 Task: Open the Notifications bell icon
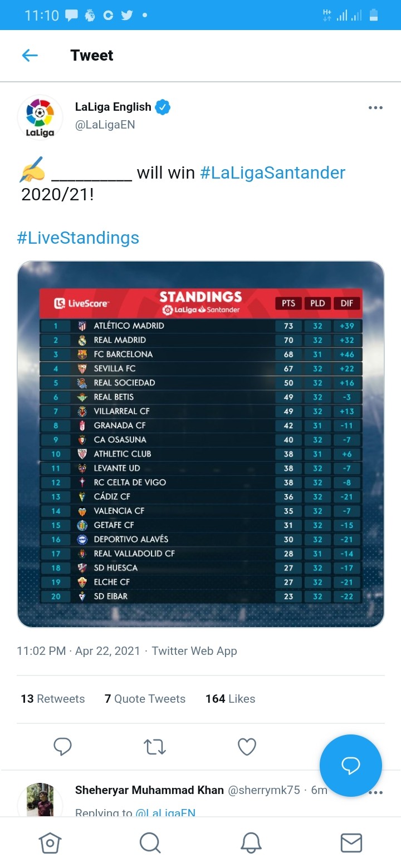coord(251,842)
